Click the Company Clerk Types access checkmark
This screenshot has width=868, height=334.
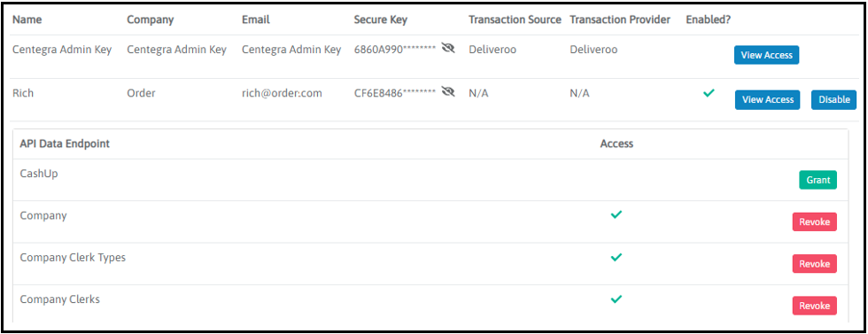616,257
